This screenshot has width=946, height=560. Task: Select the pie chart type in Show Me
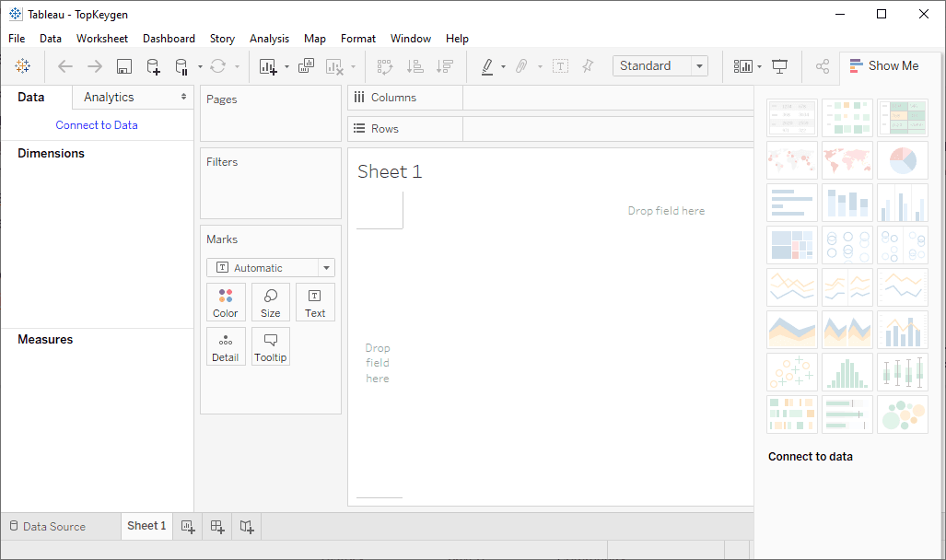point(902,159)
